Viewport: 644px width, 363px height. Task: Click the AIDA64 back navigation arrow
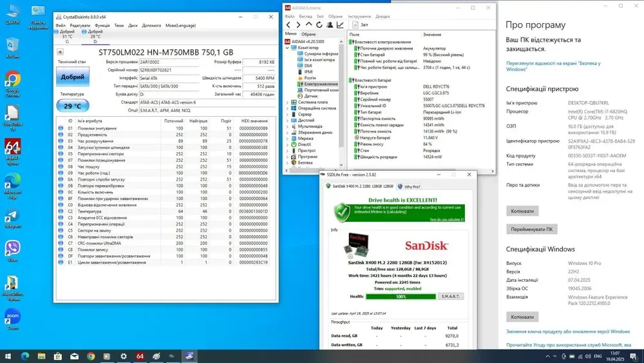click(289, 25)
